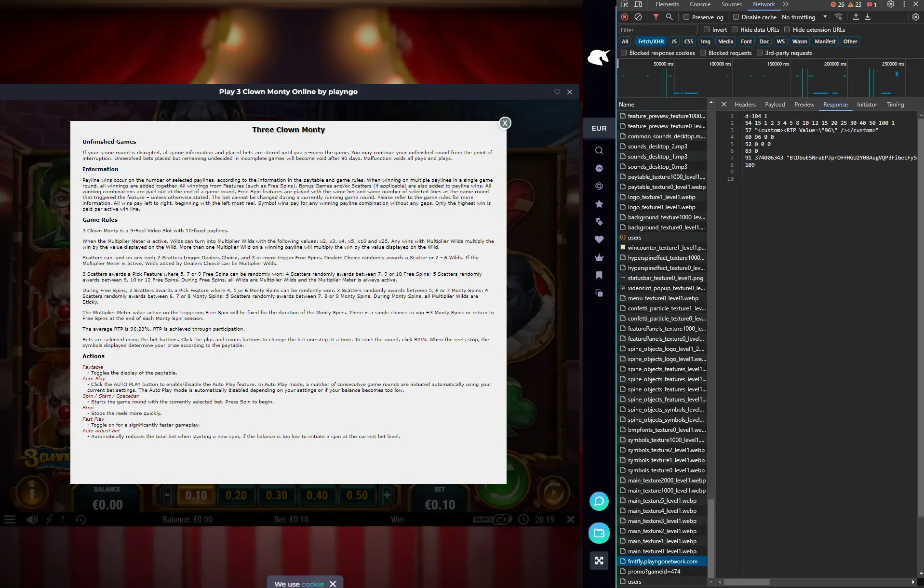924x588 pixels.
Task: Switch to the Elements tab
Action: (667, 4)
